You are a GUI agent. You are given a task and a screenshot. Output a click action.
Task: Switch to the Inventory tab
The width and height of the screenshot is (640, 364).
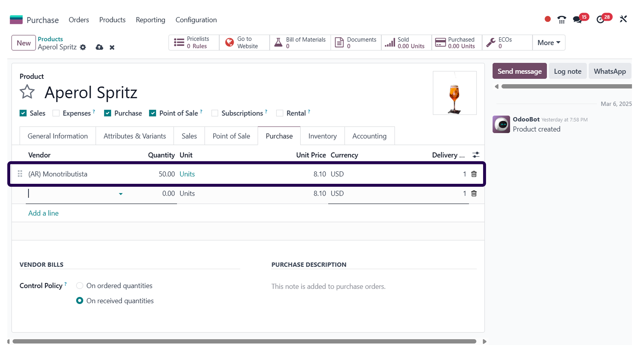(x=323, y=136)
